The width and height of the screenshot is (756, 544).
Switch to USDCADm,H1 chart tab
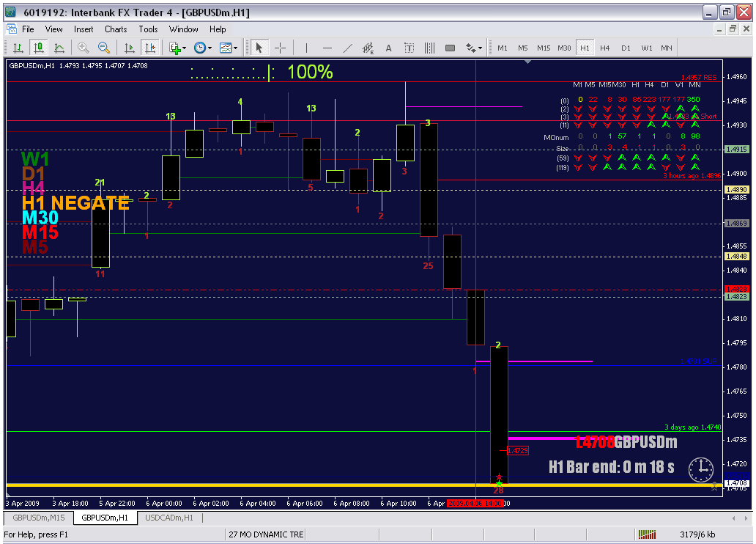point(169,518)
